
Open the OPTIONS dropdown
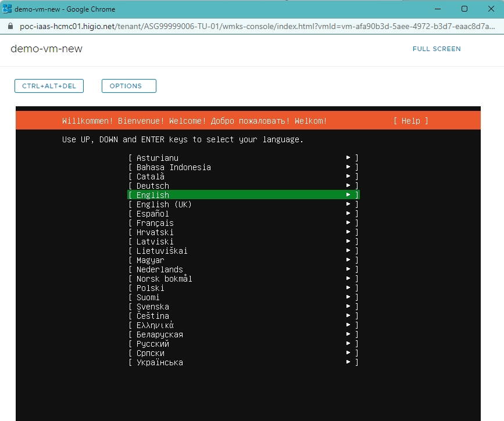128,86
